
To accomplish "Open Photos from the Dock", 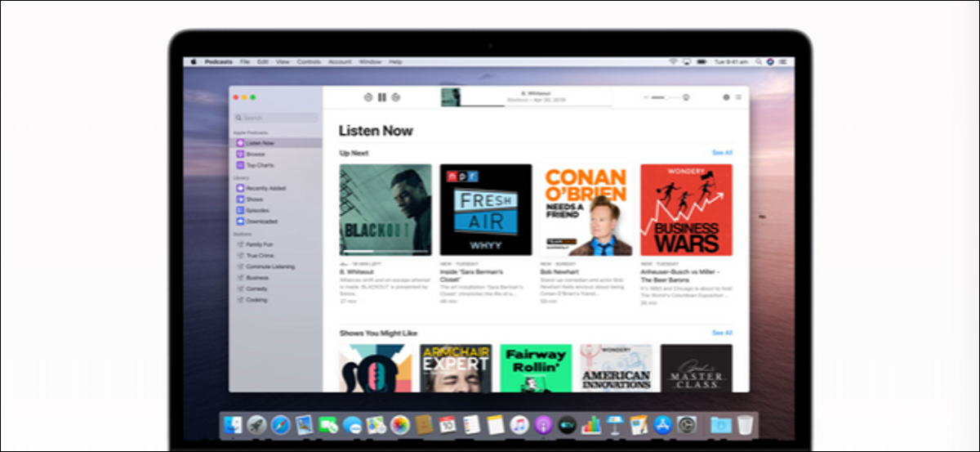I will [399, 424].
